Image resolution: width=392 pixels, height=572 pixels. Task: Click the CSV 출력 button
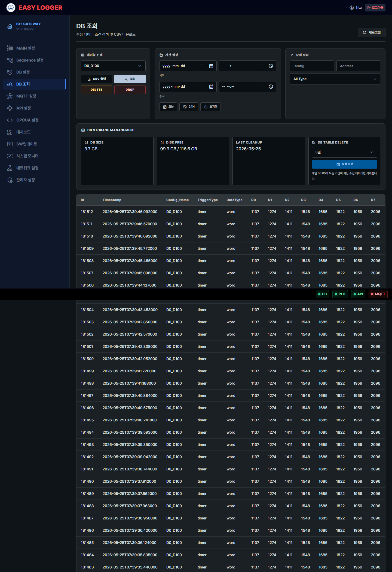click(96, 79)
